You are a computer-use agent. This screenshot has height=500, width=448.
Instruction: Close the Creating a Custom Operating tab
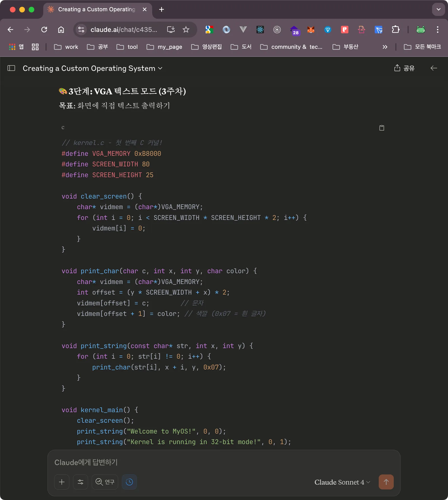[x=145, y=10]
